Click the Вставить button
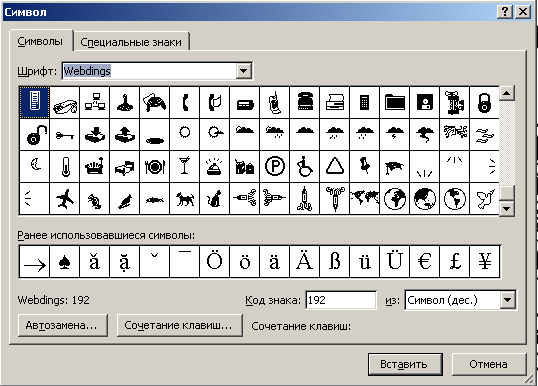 (x=405, y=364)
